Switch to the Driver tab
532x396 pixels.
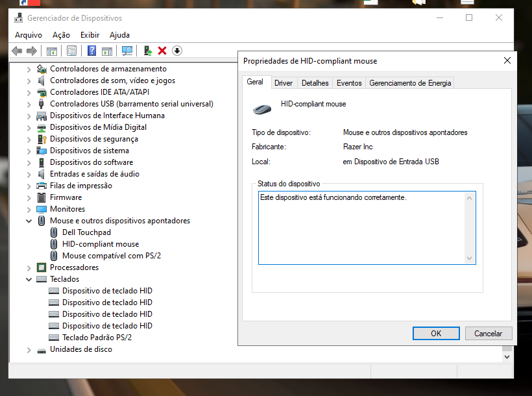[x=284, y=83]
